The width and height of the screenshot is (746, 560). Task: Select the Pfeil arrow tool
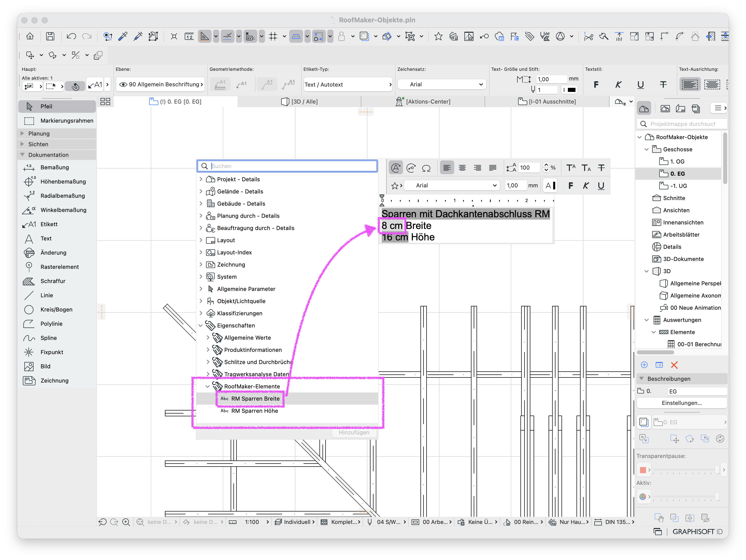pyautogui.click(x=57, y=106)
